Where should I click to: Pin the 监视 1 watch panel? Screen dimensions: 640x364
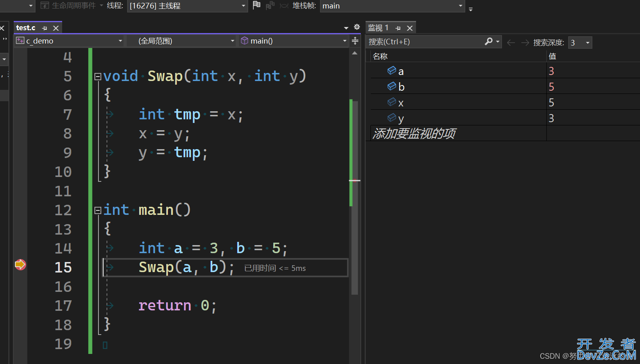click(x=398, y=28)
